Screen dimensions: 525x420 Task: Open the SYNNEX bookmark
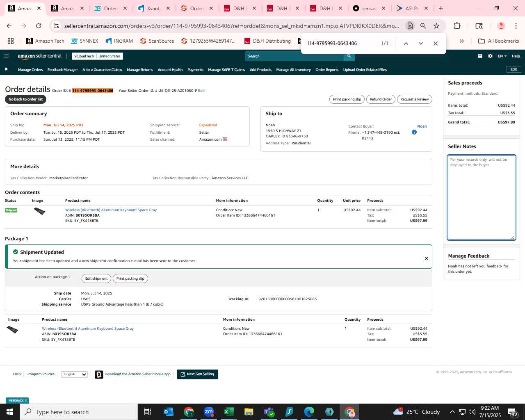[84, 41]
